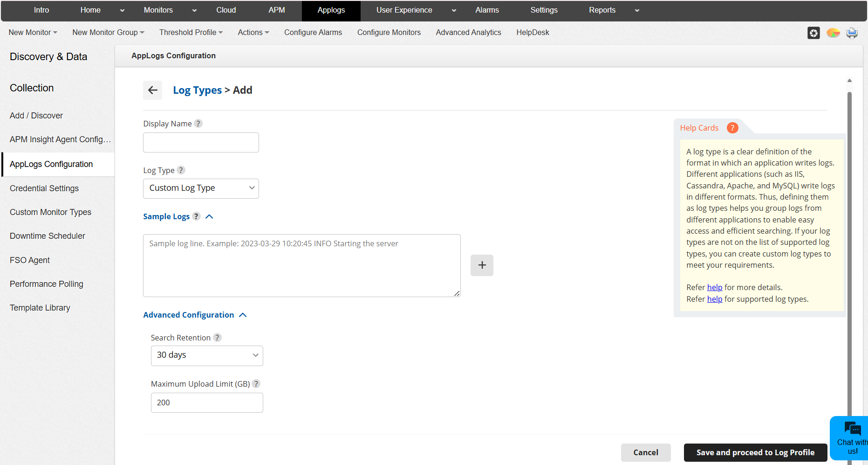
Task: Click the Help Cards question mark icon
Action: tap(732, 127)
